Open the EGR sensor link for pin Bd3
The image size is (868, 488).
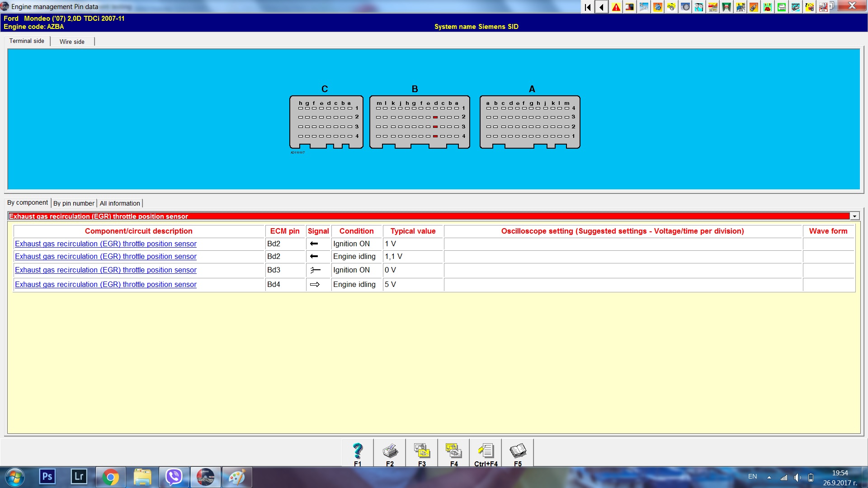tap(105, 270)
